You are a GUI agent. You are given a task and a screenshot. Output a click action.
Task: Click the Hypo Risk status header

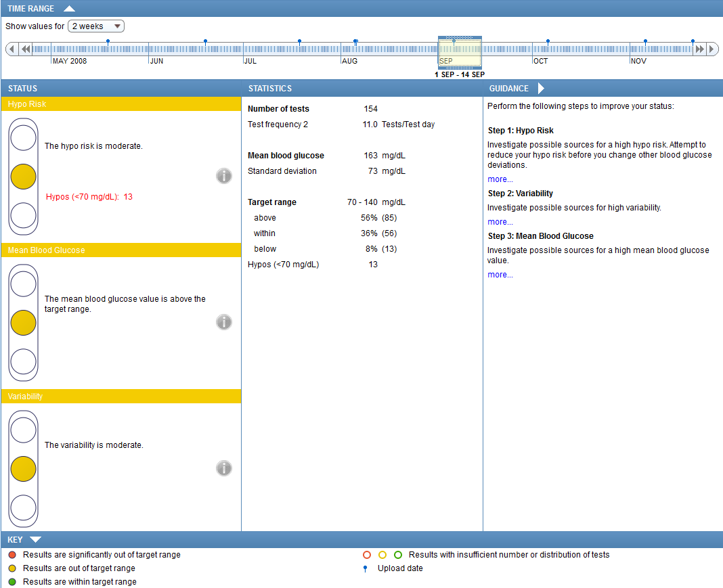pyautogui.click(x=121, y=104)
